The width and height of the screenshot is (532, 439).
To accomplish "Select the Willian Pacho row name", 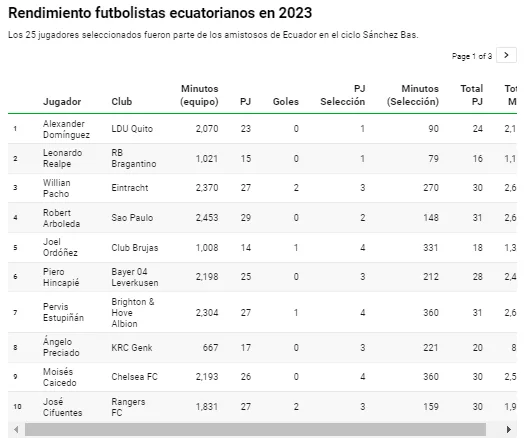I will [57, 188].
